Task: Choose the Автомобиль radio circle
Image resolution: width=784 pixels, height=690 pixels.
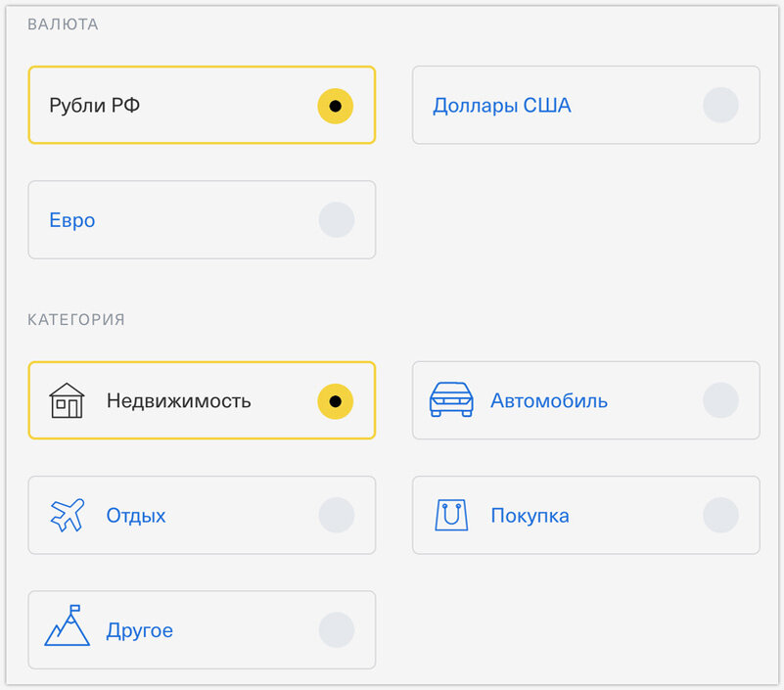Action: pos(720,400)
